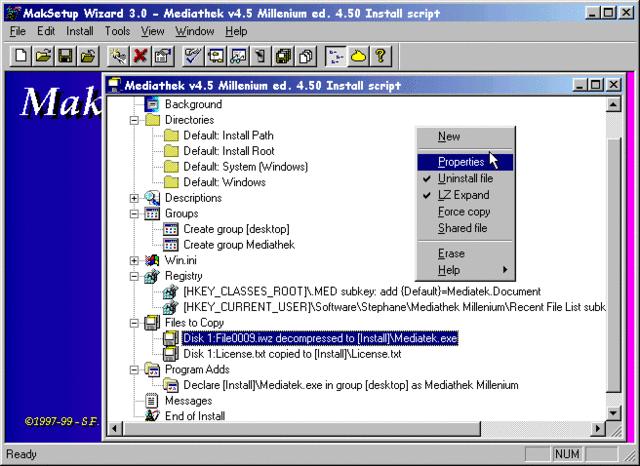Screen dimensions: 640x466
Task: Click the vertical scrollbar up arrow
Action: point(613,104)
